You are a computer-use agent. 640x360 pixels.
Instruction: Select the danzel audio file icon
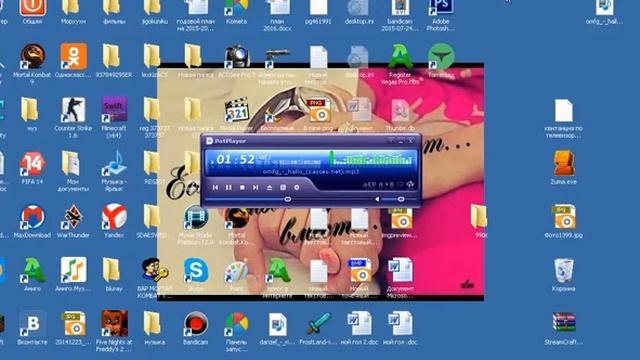(278, 328)
